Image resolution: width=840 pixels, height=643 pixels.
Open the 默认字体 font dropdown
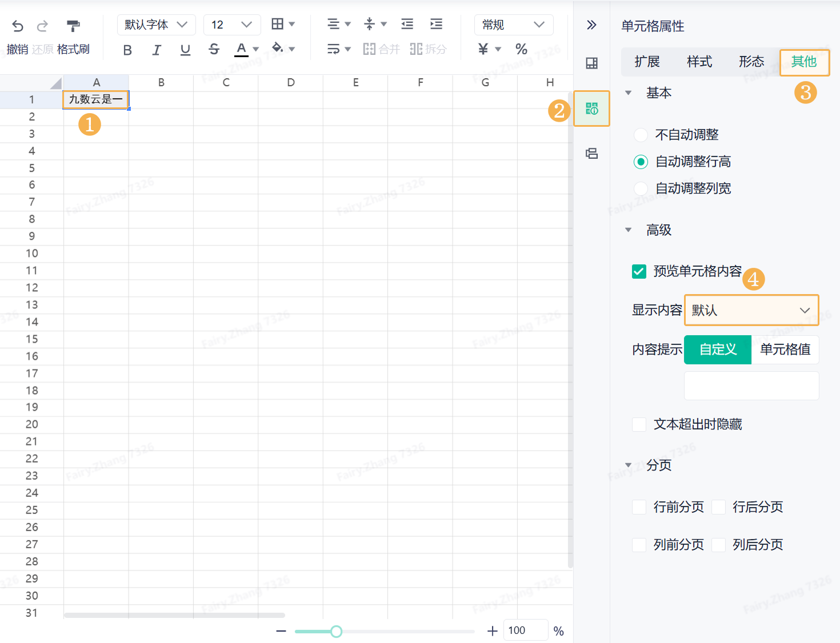157,25
